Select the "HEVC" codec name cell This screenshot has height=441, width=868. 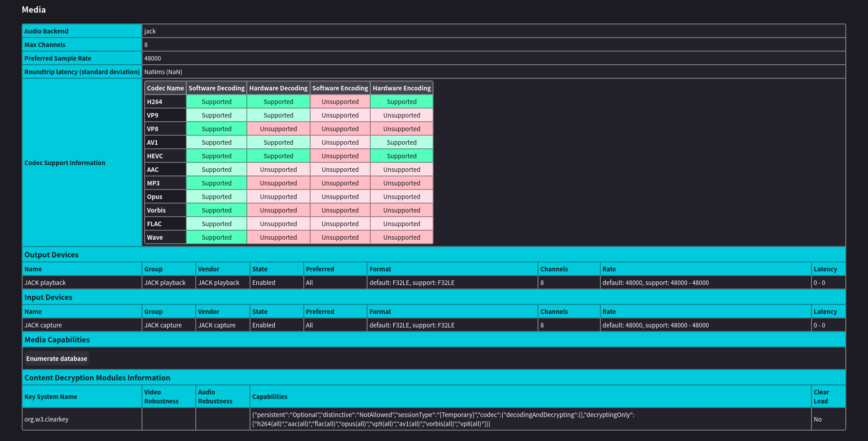[x=165, y=156]
